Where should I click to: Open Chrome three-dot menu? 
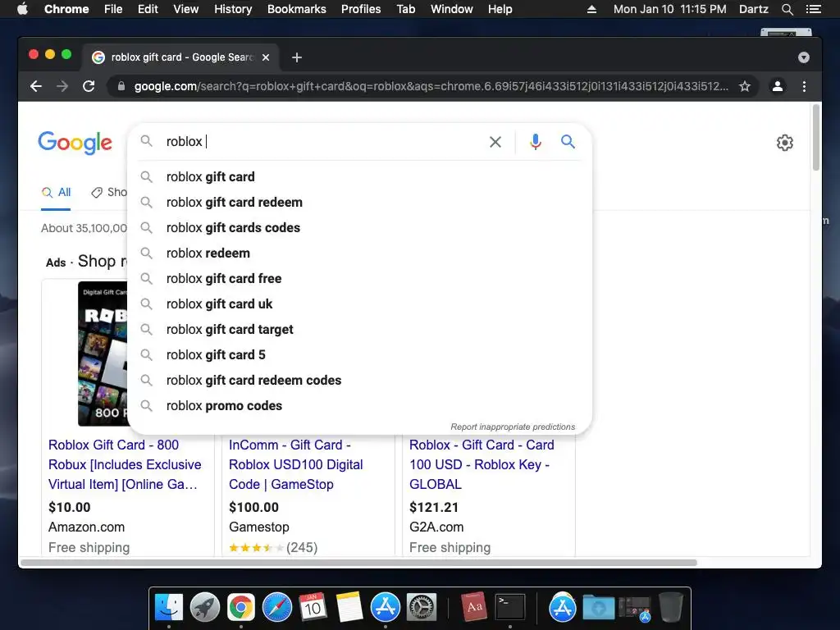(x=804, y=86)
